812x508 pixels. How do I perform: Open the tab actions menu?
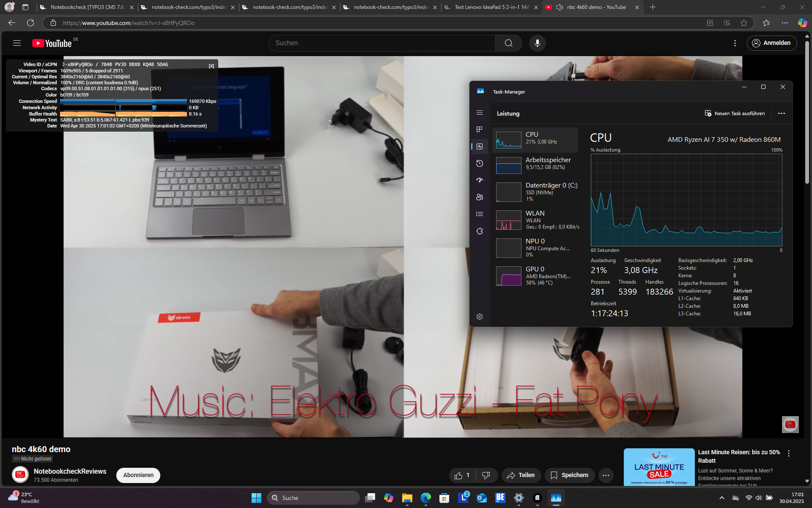pyautogui.click(x=25, y=7)
